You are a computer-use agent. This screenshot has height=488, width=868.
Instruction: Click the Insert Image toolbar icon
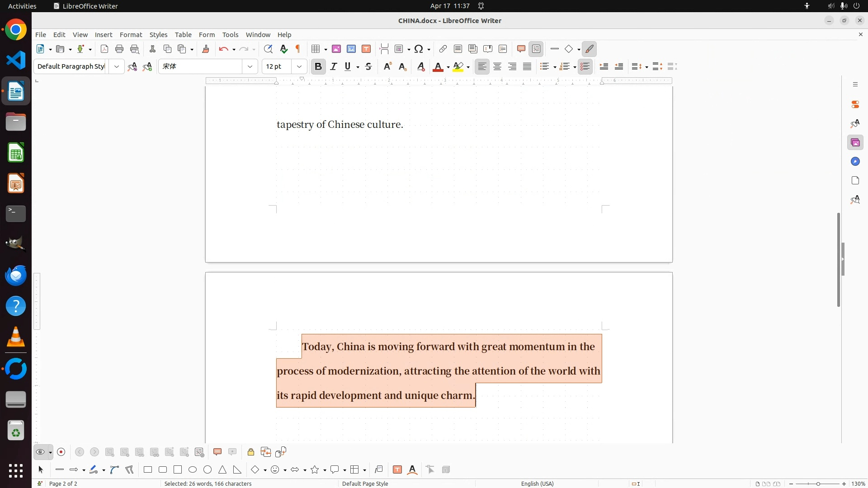[336, 49]
